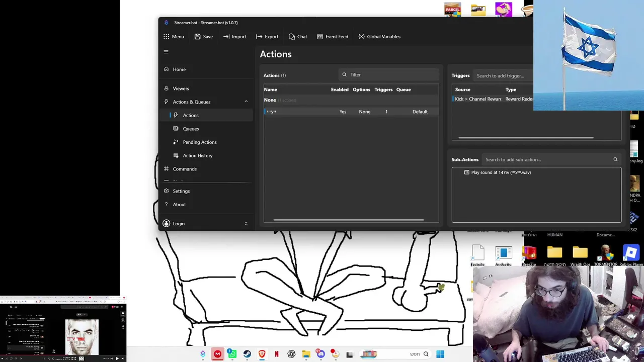
Task: Expand the Login dropdown arrows
Action: (246, 224)
